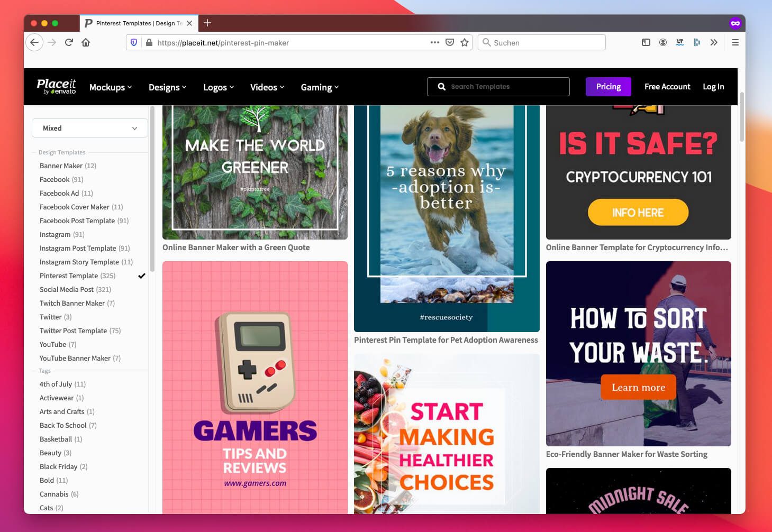Viewport: 772px width, 532px height.
Task: Open the Free Account link
Action: pos(667,87)
